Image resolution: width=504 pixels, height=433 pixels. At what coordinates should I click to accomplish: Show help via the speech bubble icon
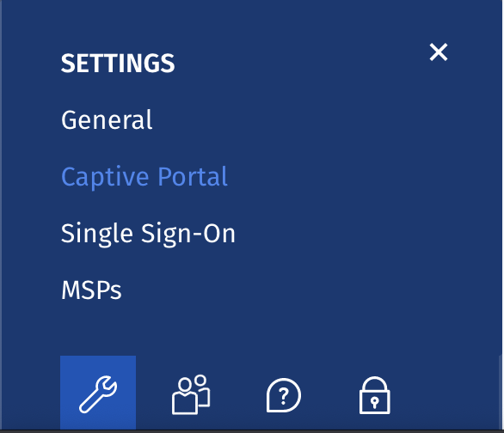click(284, 395)
